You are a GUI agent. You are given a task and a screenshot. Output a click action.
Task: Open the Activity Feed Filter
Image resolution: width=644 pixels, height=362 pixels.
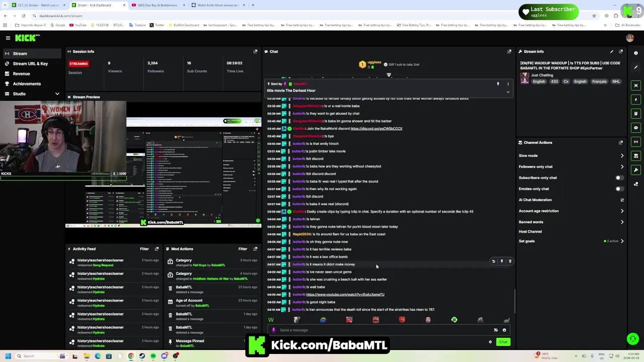[144, 249]
